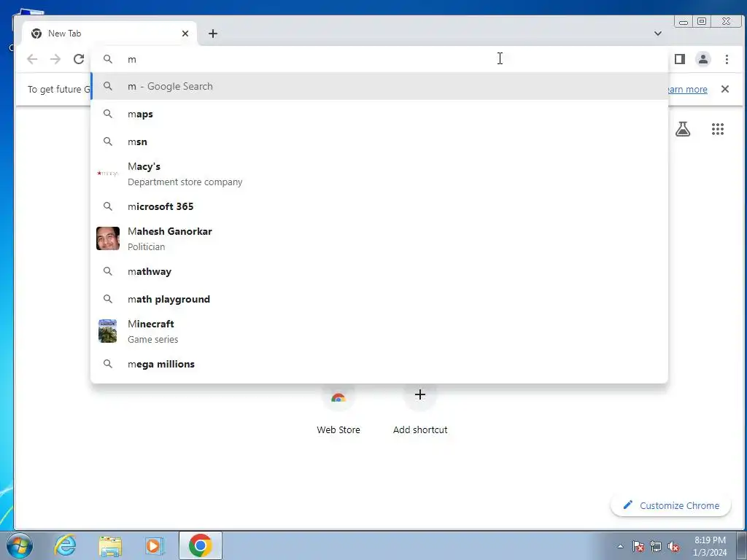Click the Add shortcut button
The width and height of the screenshot is (747, 560).
pos(420,410)
